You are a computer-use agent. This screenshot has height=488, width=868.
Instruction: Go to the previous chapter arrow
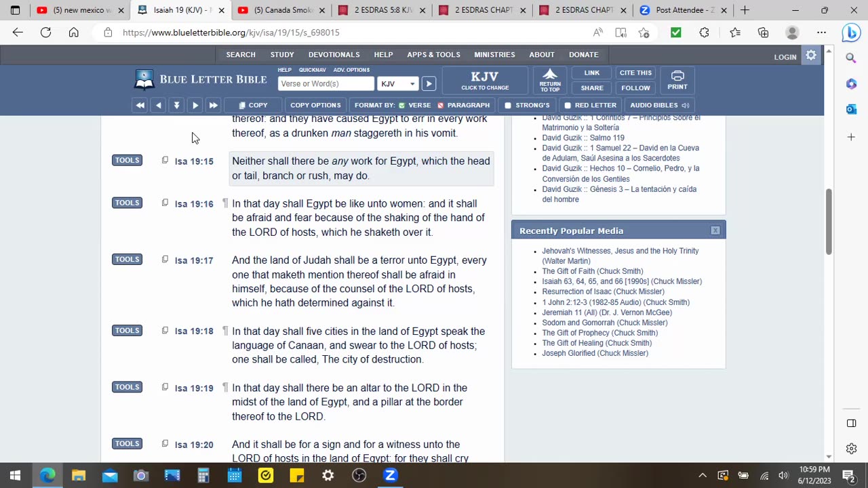(x=158, y=105)
